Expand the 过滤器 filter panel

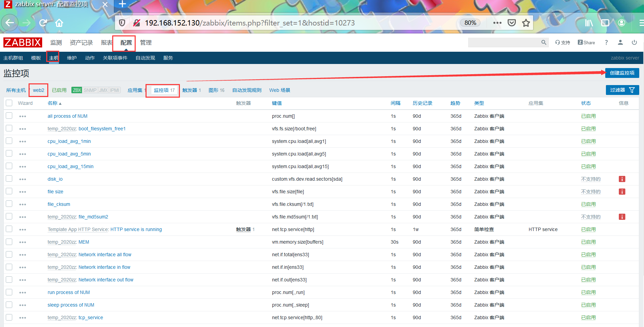(622, 90)
